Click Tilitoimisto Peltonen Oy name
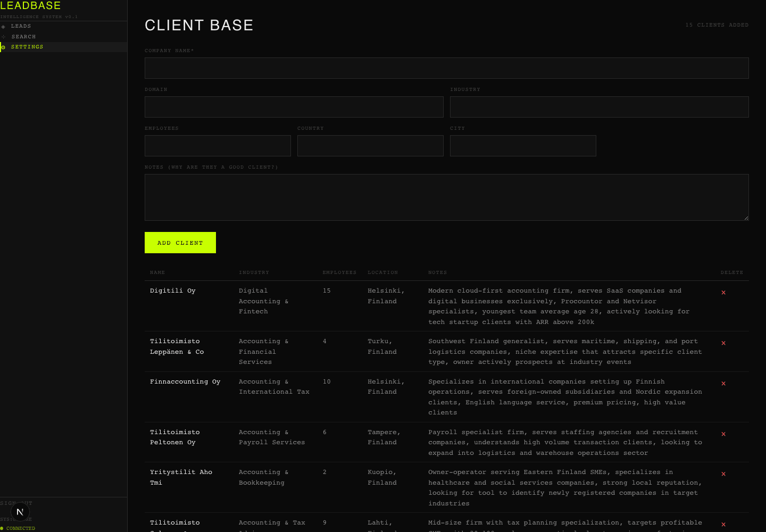 pyautogui.click(x=174, y=437)
